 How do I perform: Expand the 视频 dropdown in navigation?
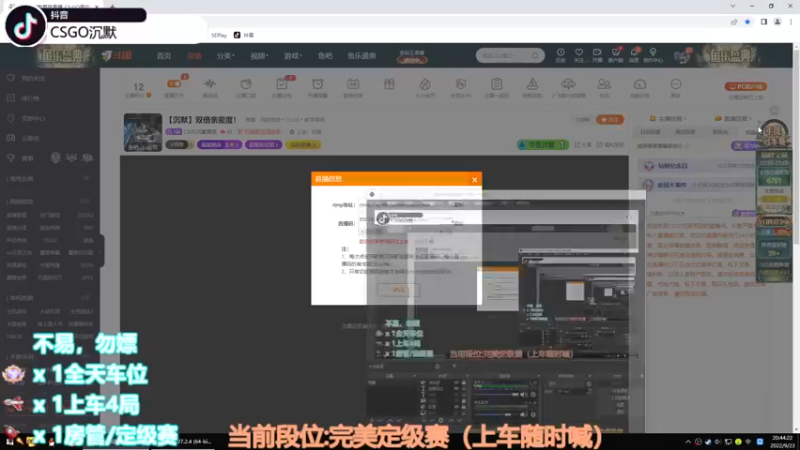pos(259,56)
